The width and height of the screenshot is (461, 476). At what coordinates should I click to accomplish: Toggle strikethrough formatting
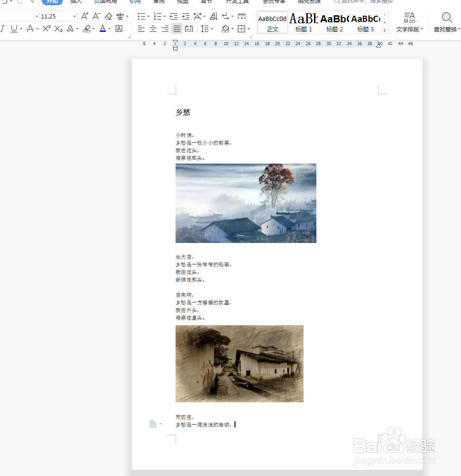point(30,29)
